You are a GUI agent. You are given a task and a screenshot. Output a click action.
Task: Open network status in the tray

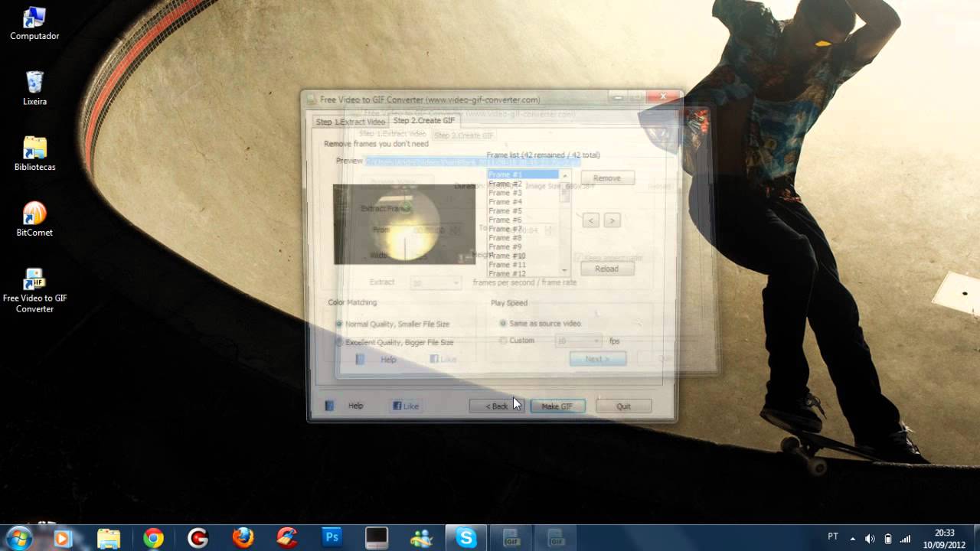(906, 538)
